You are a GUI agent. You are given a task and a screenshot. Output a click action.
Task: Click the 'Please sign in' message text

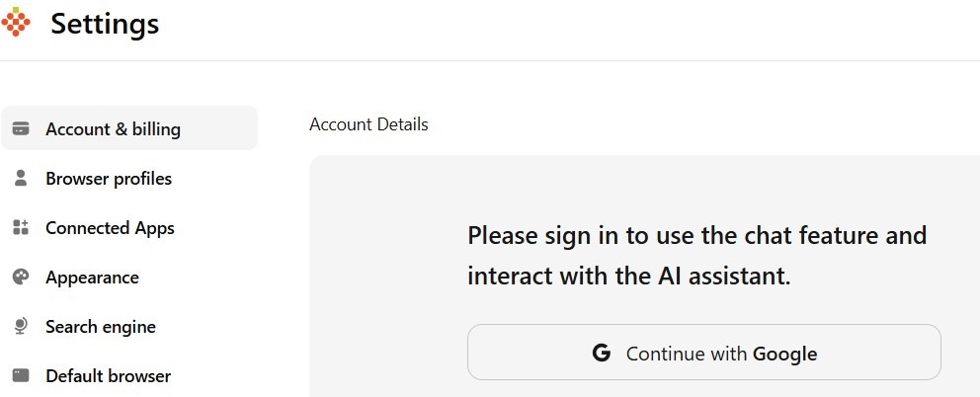pos(696,236)
